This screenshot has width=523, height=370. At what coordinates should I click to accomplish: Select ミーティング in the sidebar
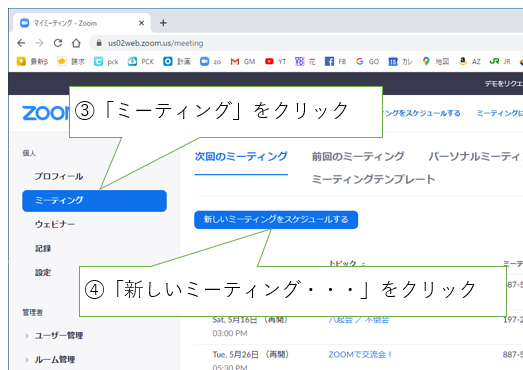click(94, 201)
